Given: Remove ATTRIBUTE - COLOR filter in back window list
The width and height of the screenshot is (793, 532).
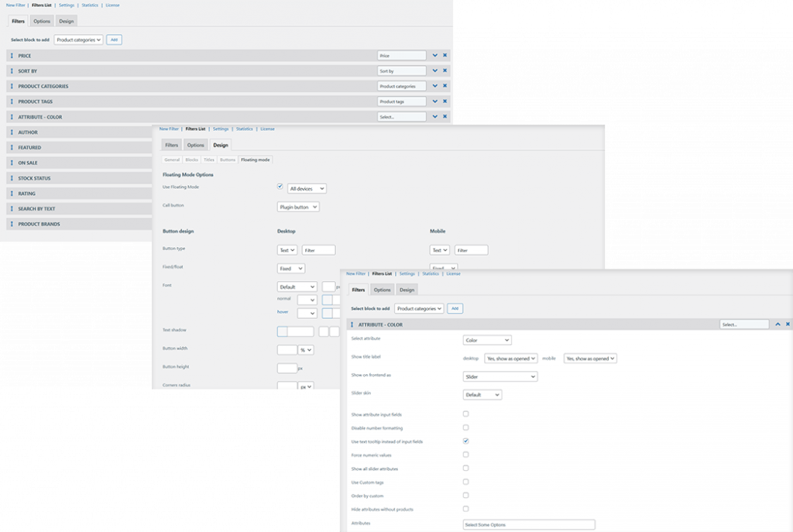Looking at the screenshot, I should click(445, 116).
